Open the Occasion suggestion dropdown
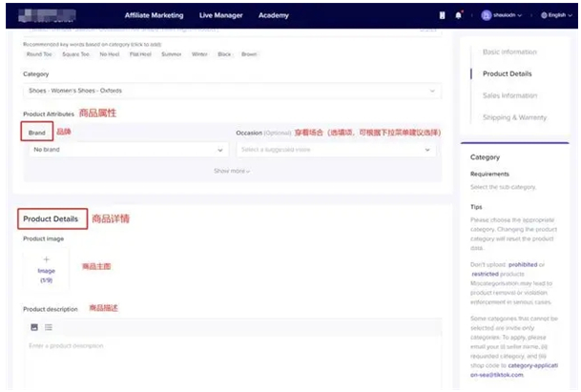 point(336,150)
